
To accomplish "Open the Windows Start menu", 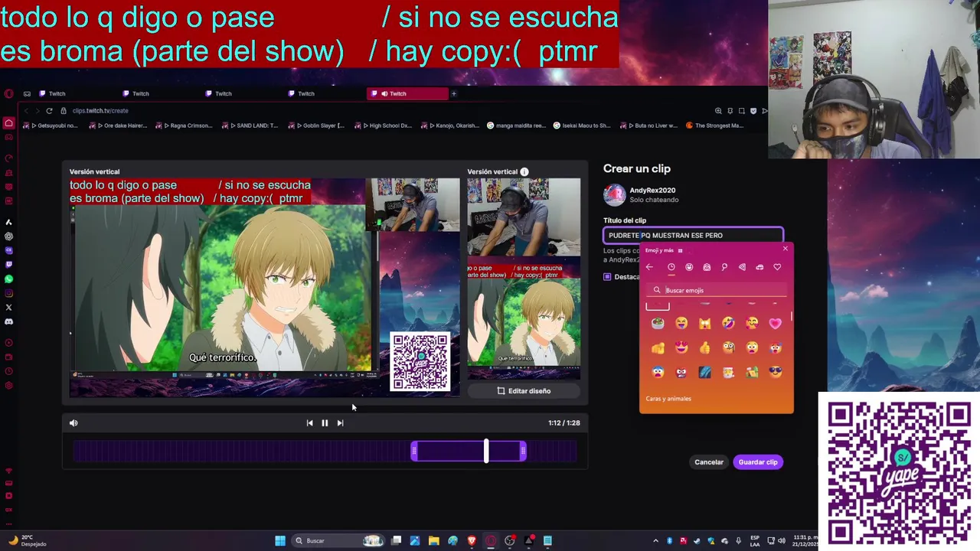I will pyautogui.click(x=280, y=541).
